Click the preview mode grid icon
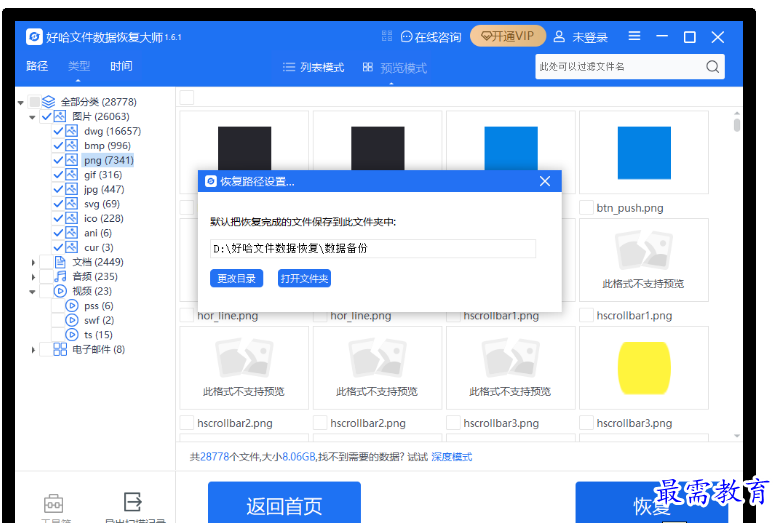The height and width of the screenshot is (523, 778). pos(368,67)
